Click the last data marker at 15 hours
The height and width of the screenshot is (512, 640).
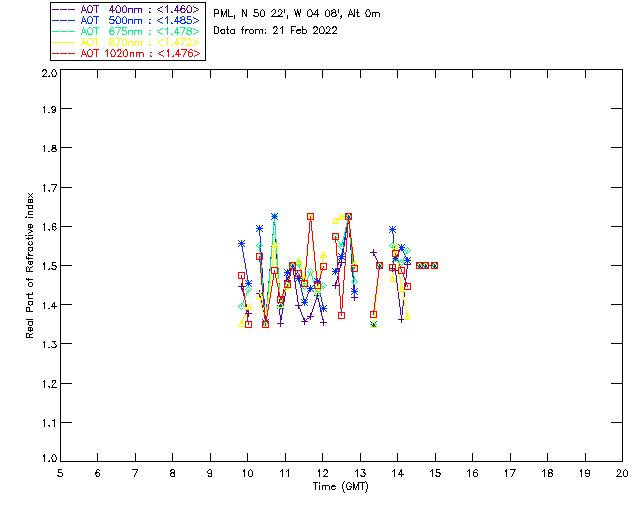click(435, 265)
